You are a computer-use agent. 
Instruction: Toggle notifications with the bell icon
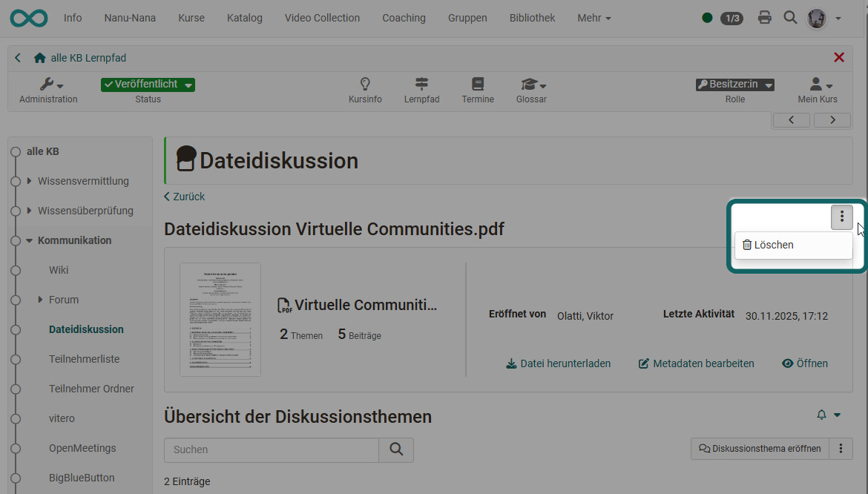pyautogui.click(x=823, y=415)
